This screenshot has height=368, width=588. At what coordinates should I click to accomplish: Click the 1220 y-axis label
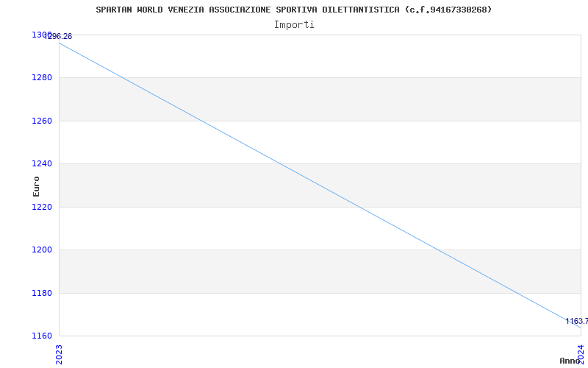pos(42,207)
